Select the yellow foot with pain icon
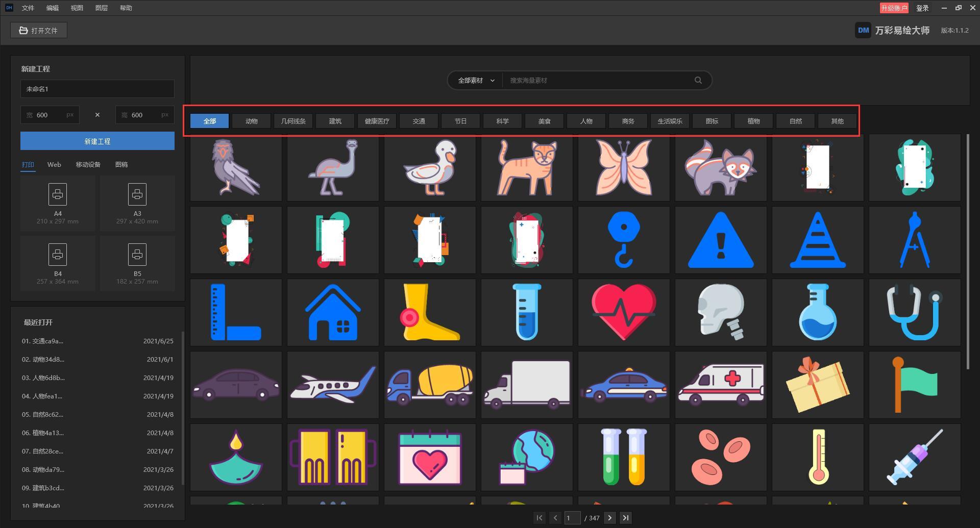This screenshot has width=980, height=528. tap(430, 312)
